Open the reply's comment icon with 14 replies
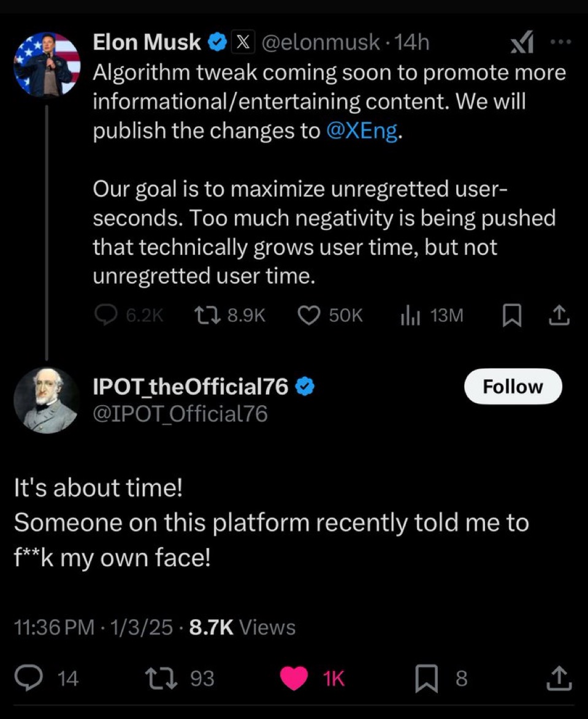The image size is (588, 719). tap(47, 678)
